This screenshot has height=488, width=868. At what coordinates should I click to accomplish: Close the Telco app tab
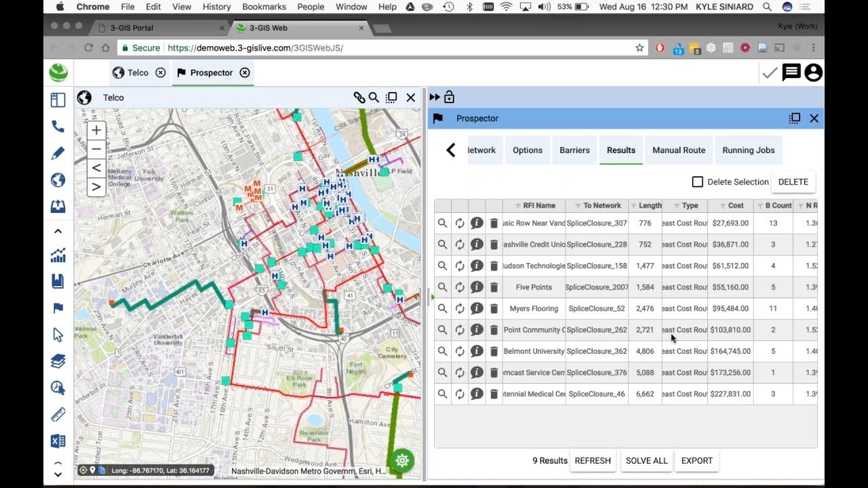click(x=160, y=73)
